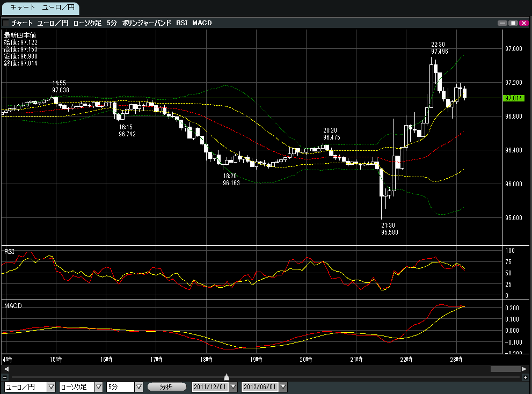532x394 pixels.
Task: Close the chart panel with pink X
Action: coord(523,23)
